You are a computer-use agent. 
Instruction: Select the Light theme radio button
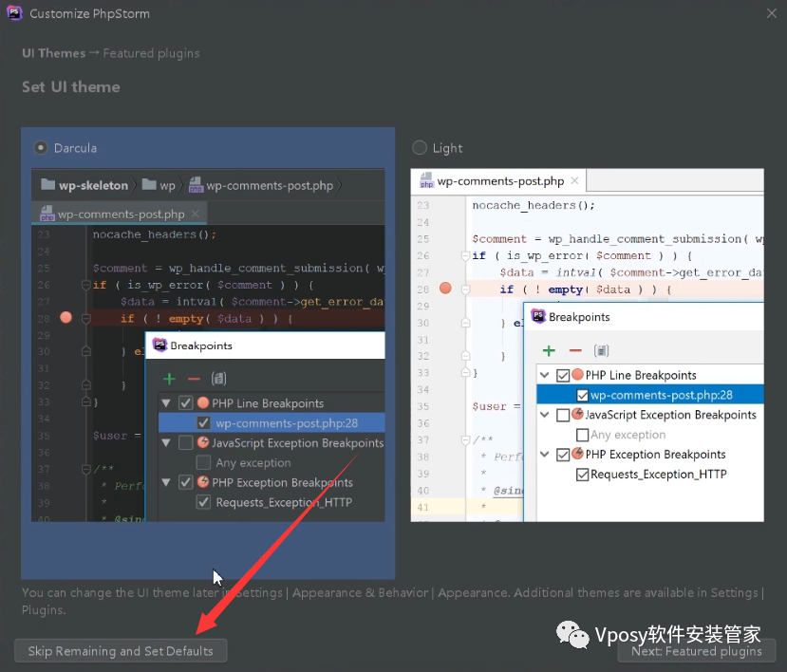point(419,147)
